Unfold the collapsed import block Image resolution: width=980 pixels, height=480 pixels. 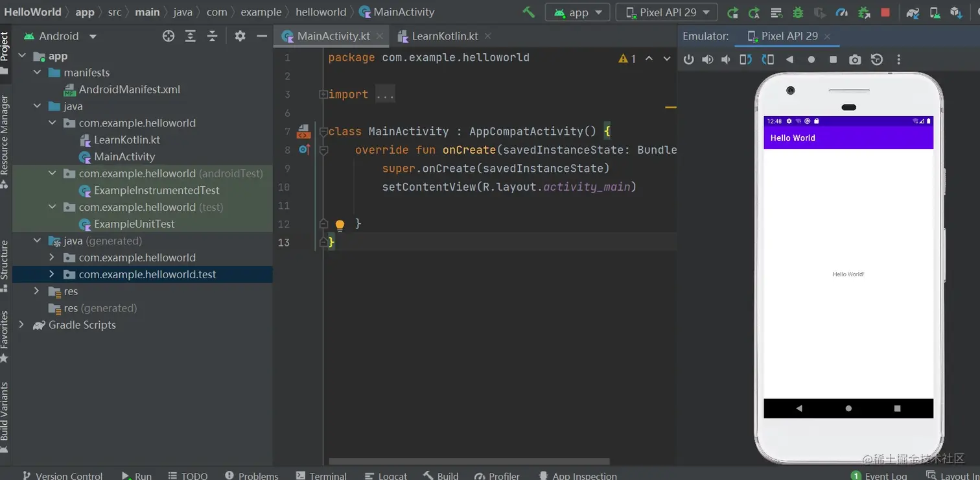coord(323,95)
